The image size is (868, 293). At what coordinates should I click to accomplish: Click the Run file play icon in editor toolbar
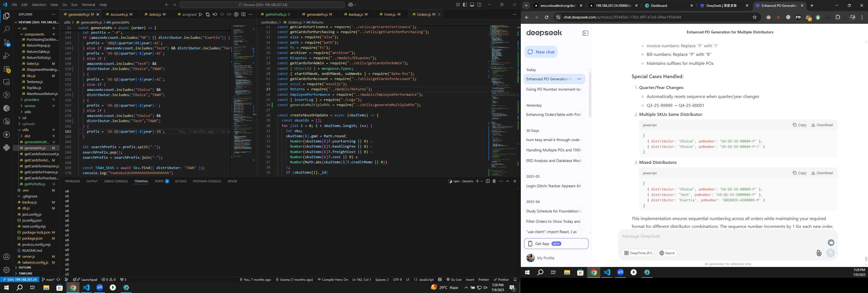(200, 14)
